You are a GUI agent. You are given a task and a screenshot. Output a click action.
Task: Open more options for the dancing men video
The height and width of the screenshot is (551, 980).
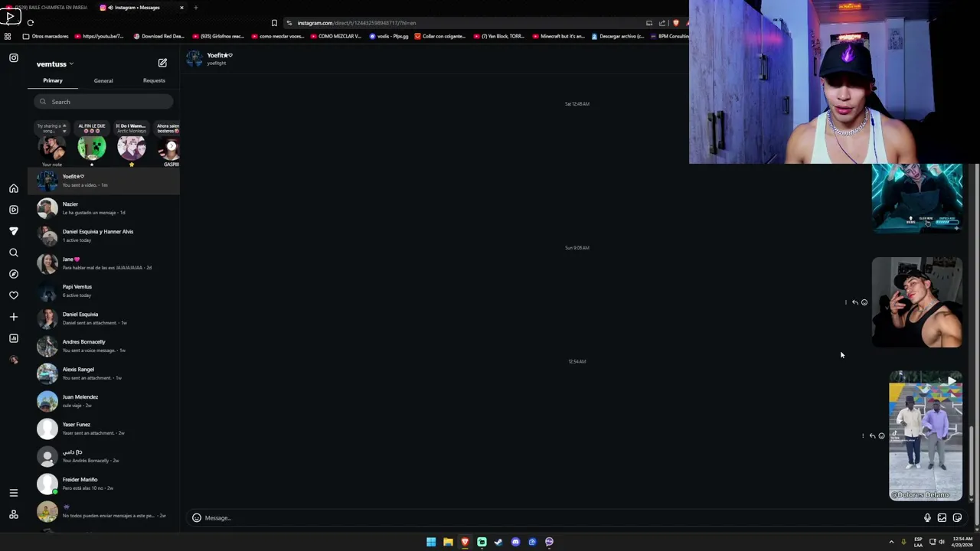tap(863, 436)
